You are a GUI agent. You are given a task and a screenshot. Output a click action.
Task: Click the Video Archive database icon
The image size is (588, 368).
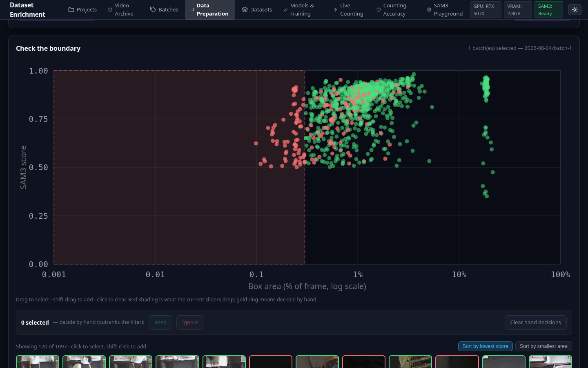110,9
